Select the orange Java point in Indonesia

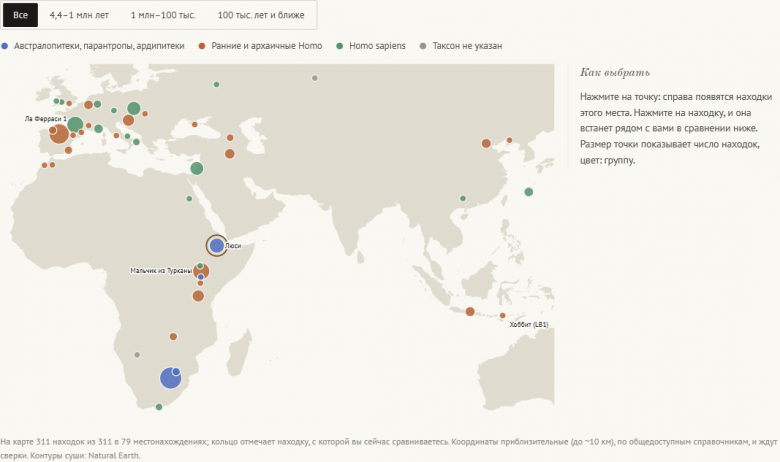pyautogui.click(x=470, y=312)
